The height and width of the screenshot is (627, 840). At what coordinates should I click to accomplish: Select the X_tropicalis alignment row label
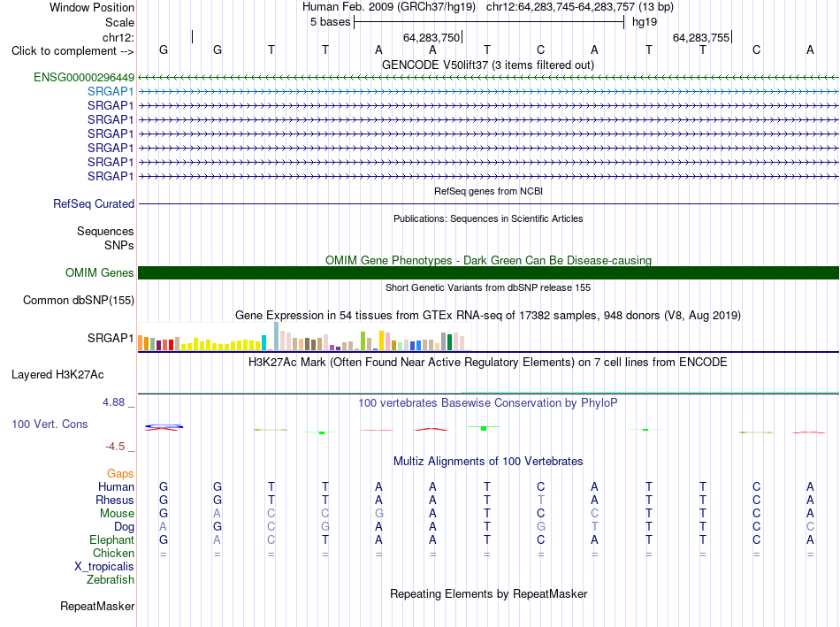104,567
